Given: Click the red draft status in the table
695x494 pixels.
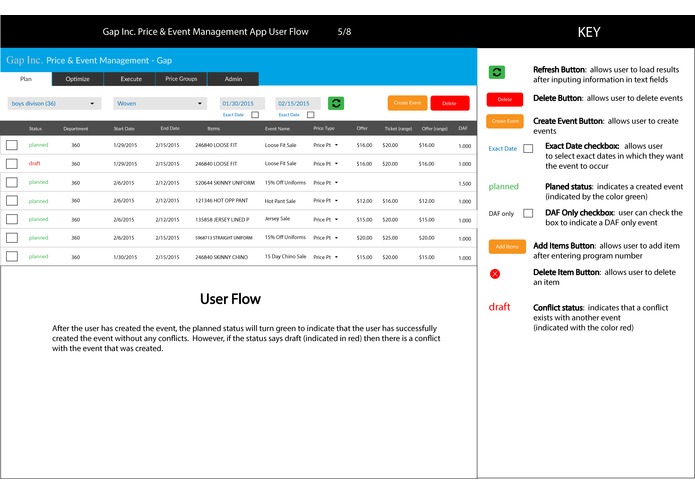Looking at the screenshot, I should tap(35, 163).
